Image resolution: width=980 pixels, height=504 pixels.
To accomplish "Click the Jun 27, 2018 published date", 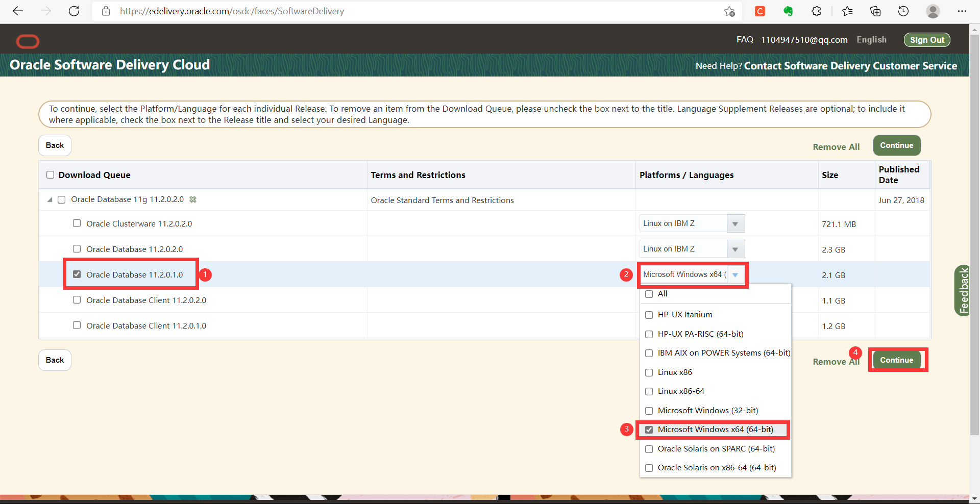I will point(901,200).
